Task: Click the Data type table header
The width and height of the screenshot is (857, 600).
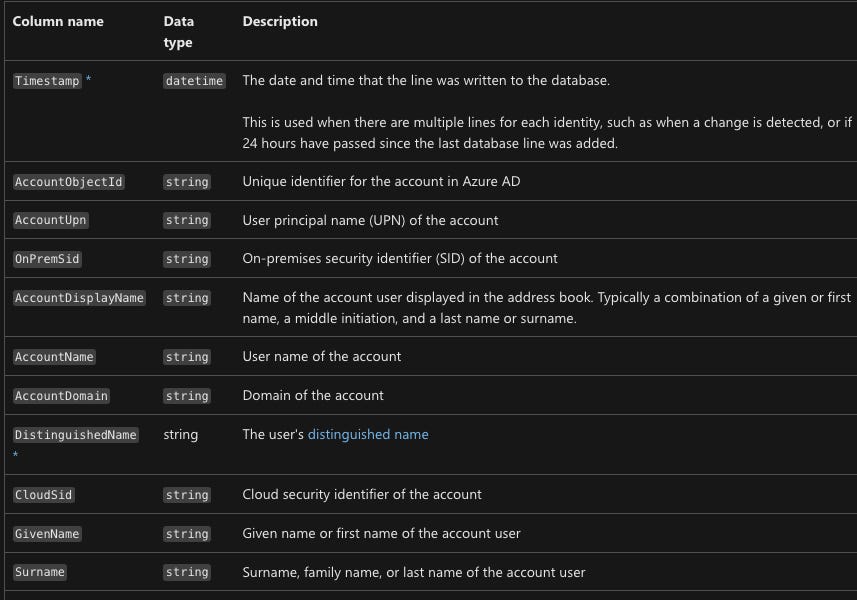Action: [178, 31]
